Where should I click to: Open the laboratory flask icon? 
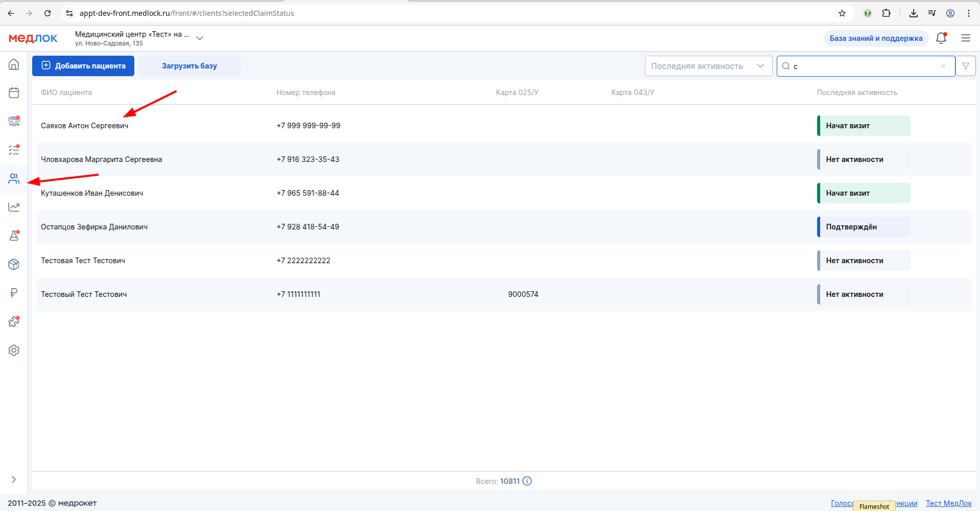[x=14, y=236]
